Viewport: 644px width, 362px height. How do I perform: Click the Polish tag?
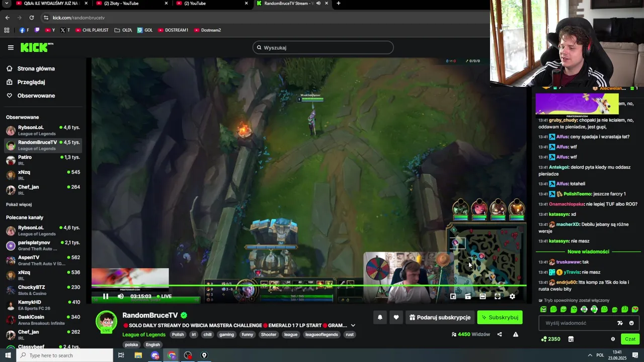[x=178, y=334]
